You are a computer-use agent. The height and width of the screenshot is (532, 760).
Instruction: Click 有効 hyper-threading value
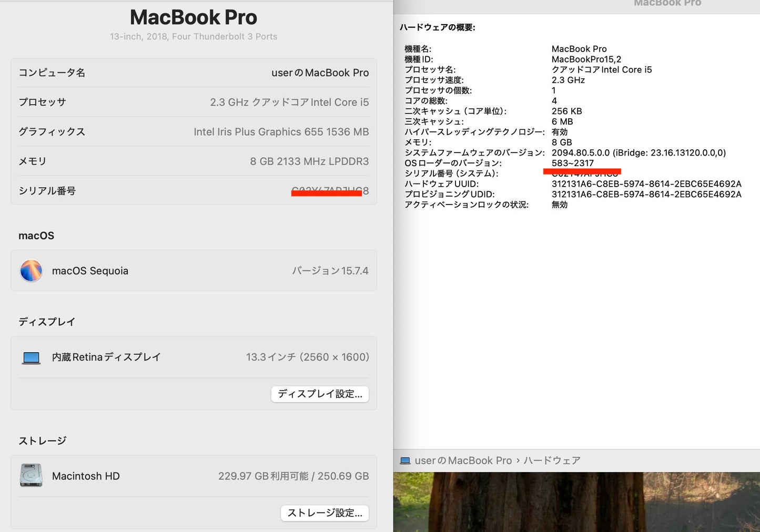[560, 132]
